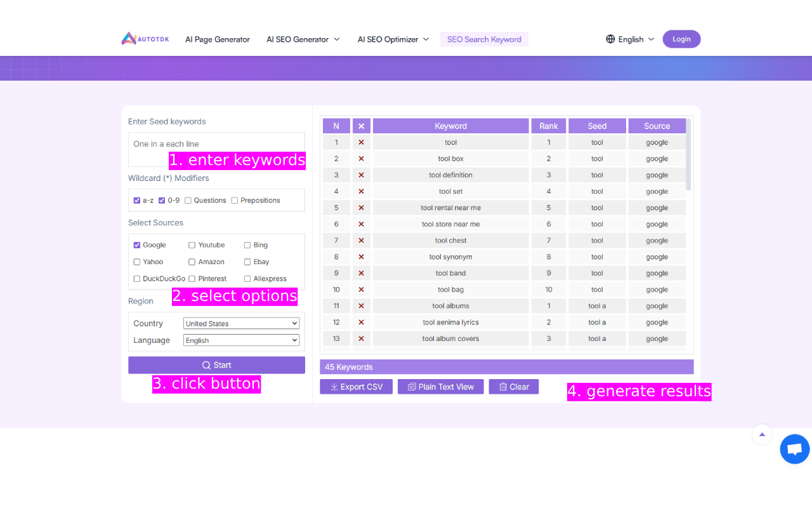The height and width of the screenshot is (508, 812).
Task: Open the Language select box
Action: [241, 340]
